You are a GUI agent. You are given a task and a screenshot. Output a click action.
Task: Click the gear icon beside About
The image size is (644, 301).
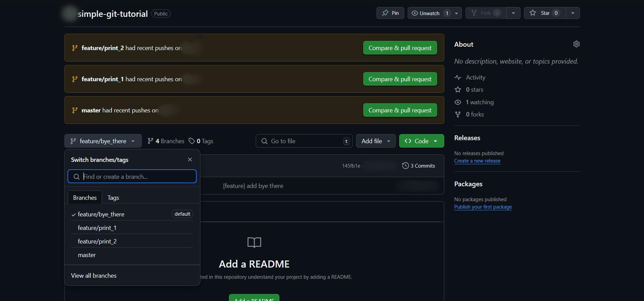point(576,44)
